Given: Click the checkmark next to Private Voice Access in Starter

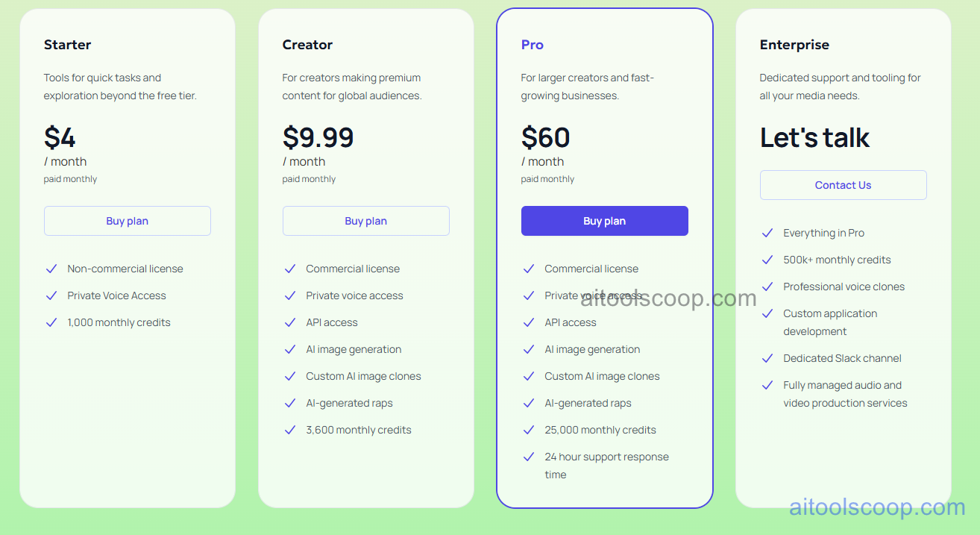Looking at the screenshot, I should pyautogui.click(x=51, y=295).
